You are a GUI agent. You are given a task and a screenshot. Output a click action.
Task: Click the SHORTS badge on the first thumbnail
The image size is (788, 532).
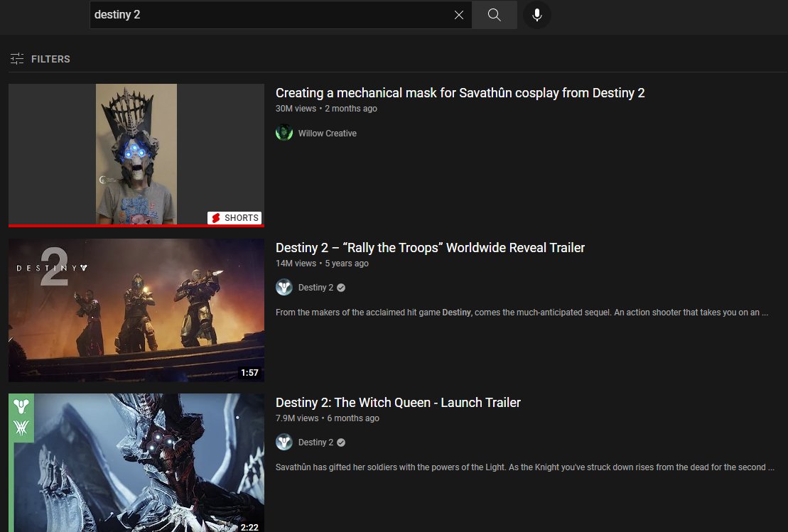point(234,217)
